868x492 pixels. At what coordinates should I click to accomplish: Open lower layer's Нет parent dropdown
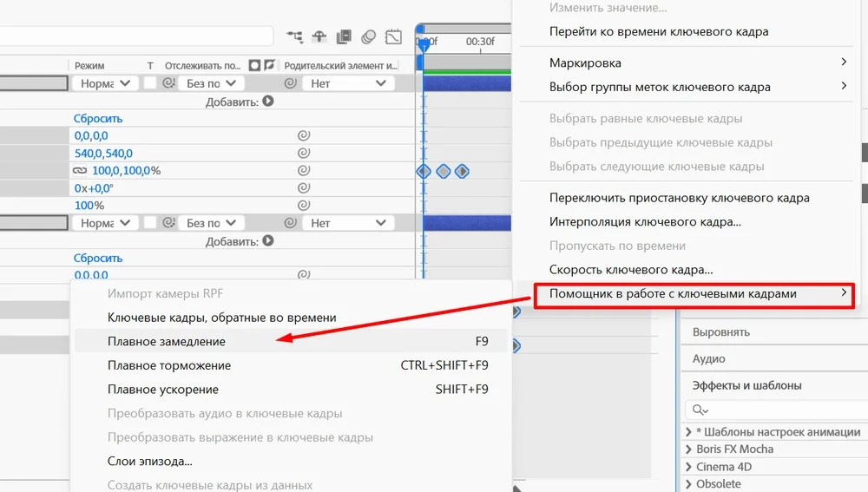click(x=348, y=223)
